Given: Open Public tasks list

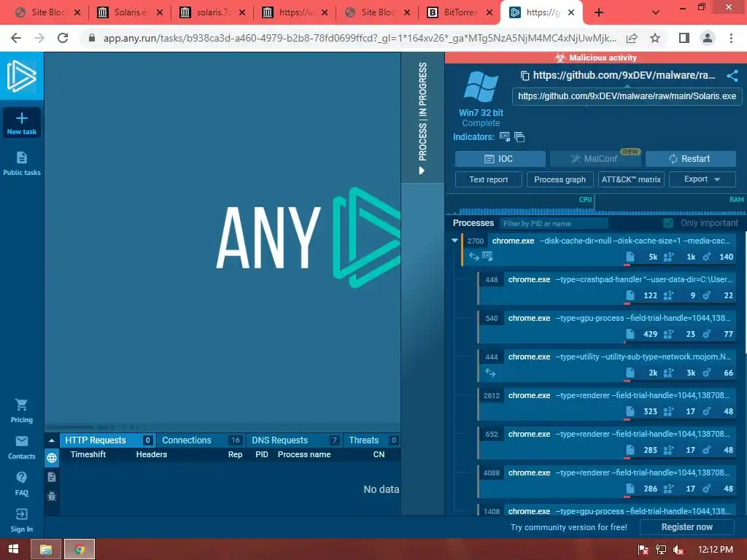Looking at the screenshot, I should click(21, 163).
